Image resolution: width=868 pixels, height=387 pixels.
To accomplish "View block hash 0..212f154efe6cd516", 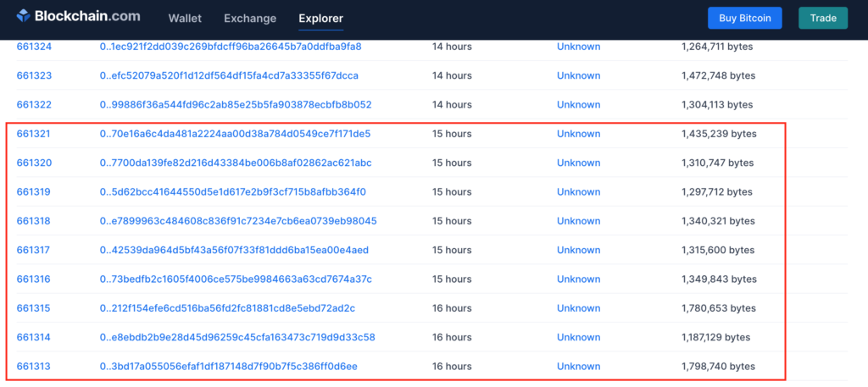I will point(227,308).
